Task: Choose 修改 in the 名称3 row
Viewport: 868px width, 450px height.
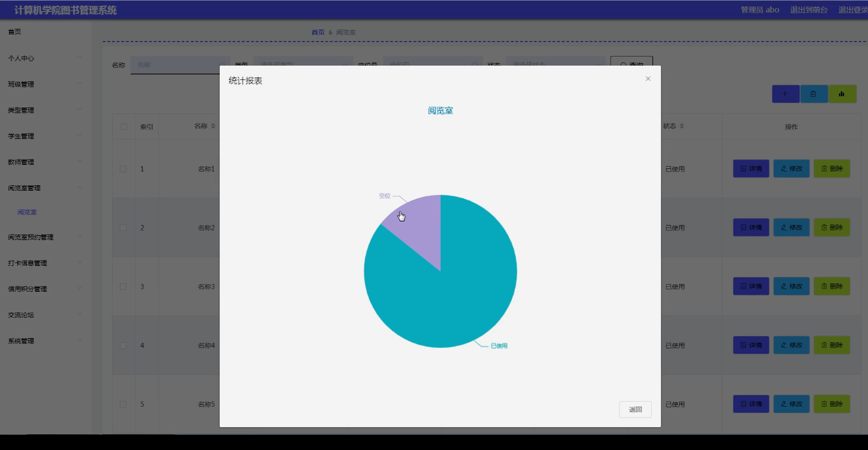Action: tap(792, 286)
